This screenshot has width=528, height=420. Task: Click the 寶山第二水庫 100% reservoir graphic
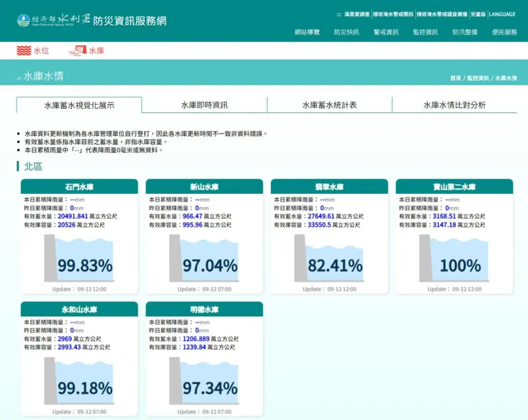coord(454,258)
